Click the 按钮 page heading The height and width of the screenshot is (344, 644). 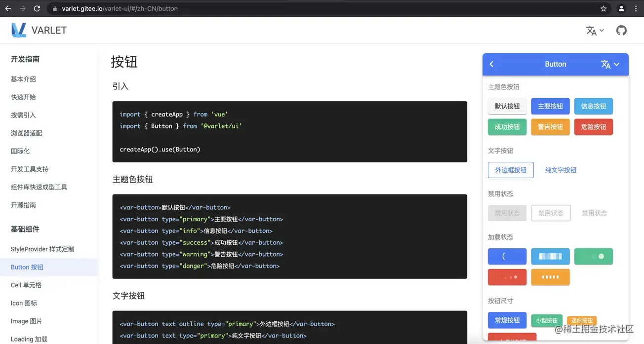[124, 62]
